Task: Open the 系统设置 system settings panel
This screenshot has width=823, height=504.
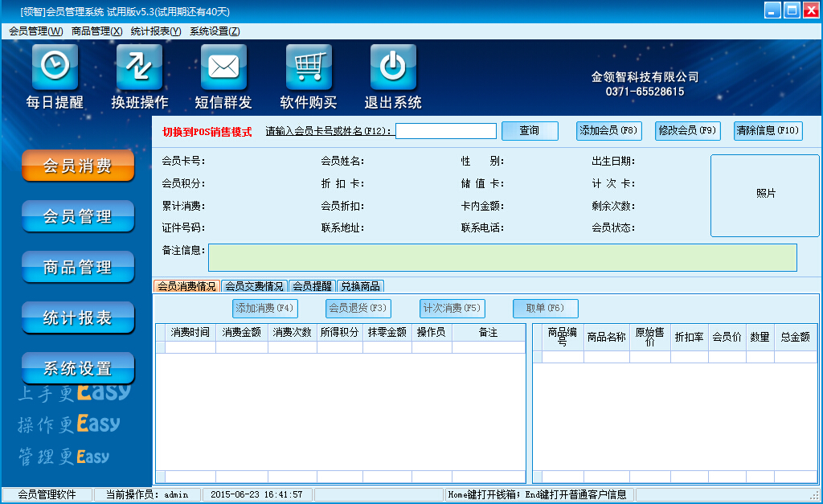Action: pos(77,367)
